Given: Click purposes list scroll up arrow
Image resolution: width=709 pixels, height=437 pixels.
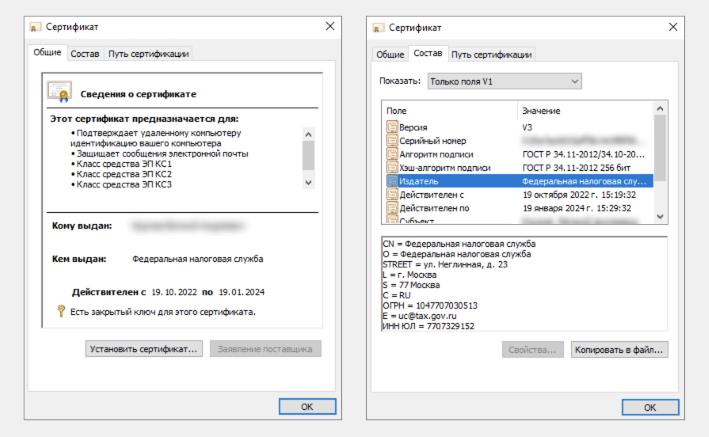Looking at the screenshot, I should pos(308,134).
